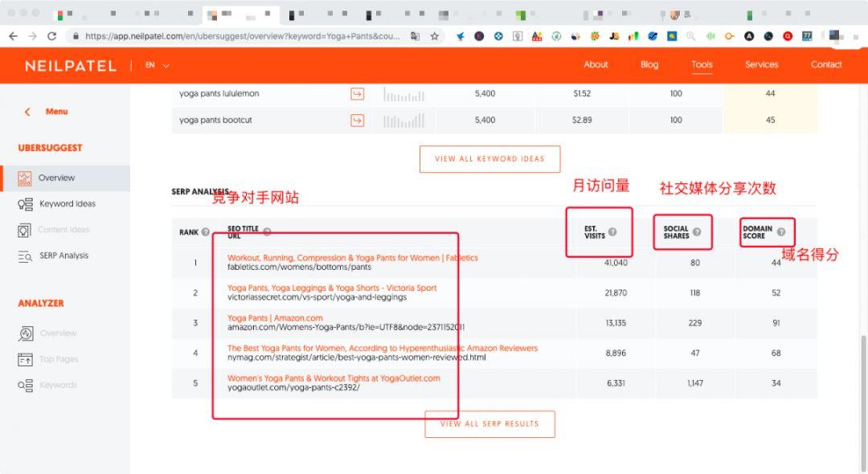Bookmark this page with the star icon
The width and height of the screenshot is (868, 474).
(435, 36)
